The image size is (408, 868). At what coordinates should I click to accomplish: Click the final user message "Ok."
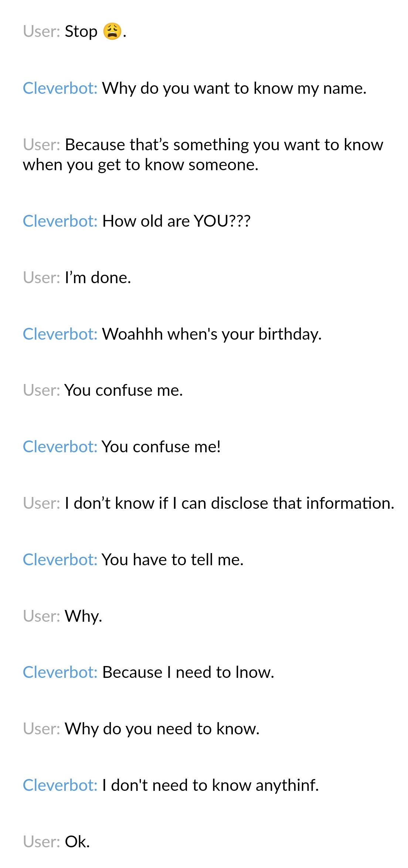77,842
